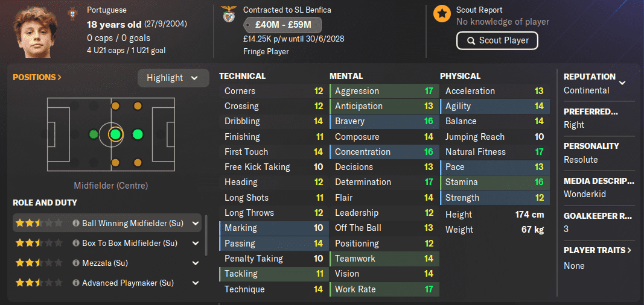The height and width of the screenshot is (305, 644).
Task: Click the SL Benfica club crest icon
Action: [228, 14]
